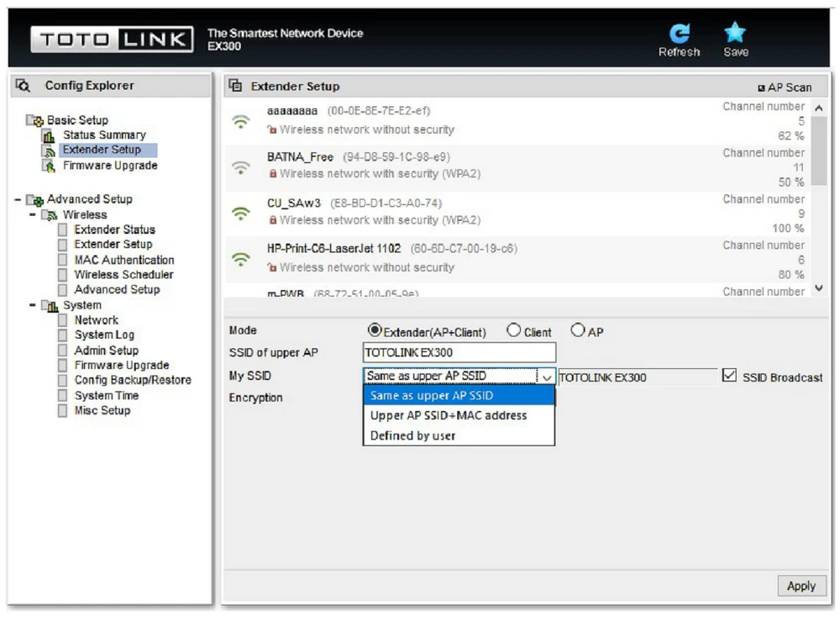This screenshot has height=617, width=840.
Task: Click the Save star icon
Action: click(x=735, y=34)
